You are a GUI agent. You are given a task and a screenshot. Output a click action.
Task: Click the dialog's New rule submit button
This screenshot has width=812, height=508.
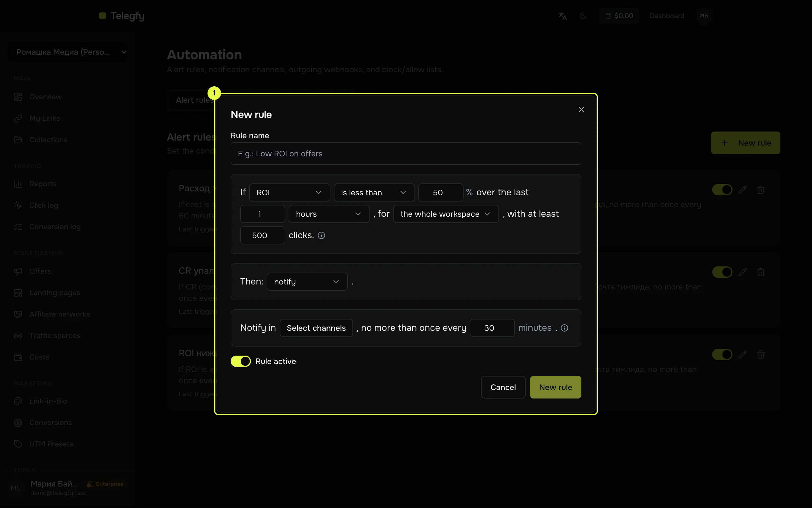(555, 387)
